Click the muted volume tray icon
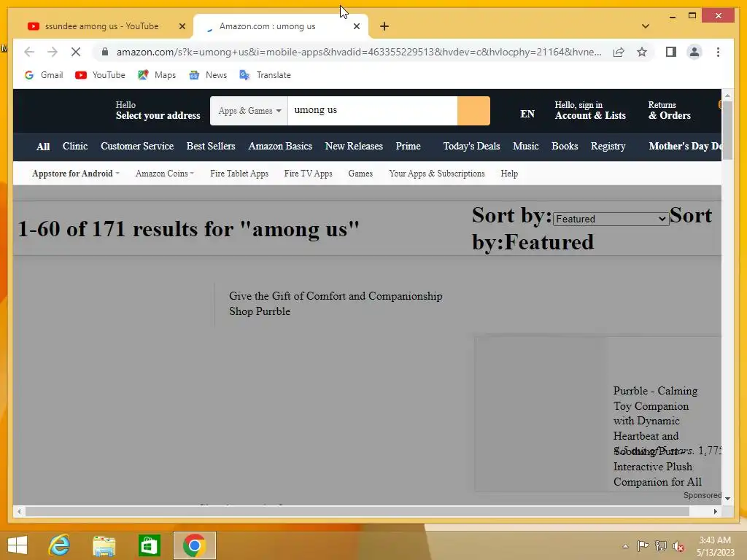Image resolution: width=747 pixels, height=560 pixels. 678,546
